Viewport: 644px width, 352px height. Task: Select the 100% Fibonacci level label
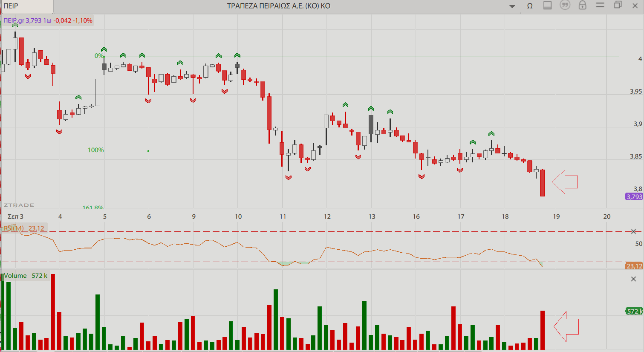coord(95,150)
